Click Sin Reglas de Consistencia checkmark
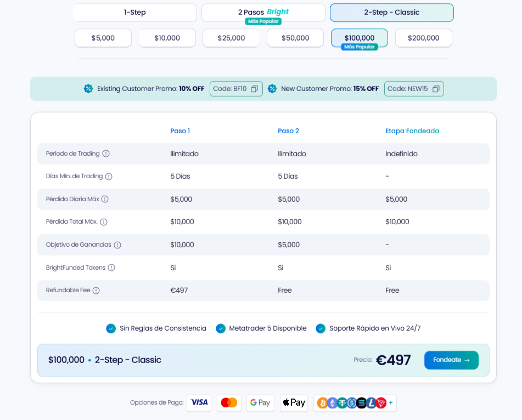The image size is (522, 420). pos(111,328)
